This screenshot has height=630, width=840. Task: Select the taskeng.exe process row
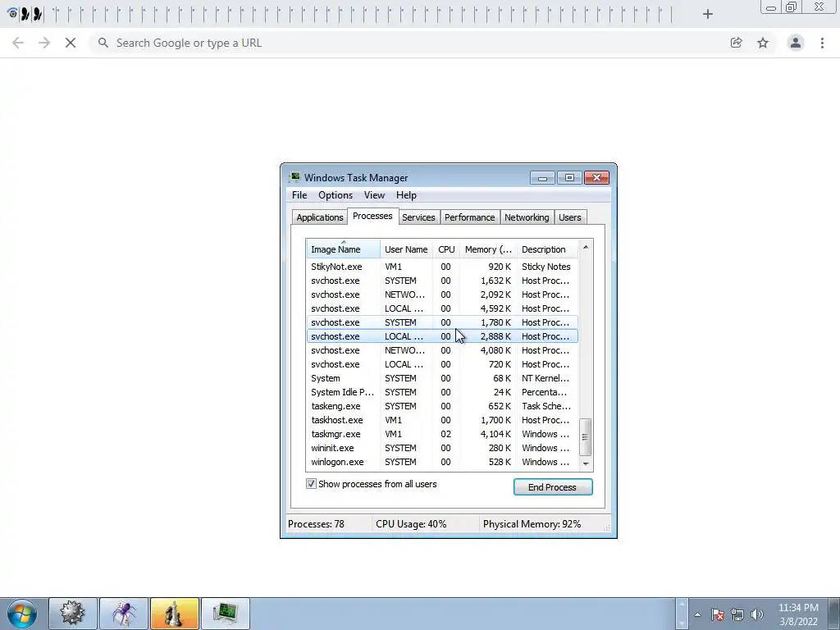442,406
